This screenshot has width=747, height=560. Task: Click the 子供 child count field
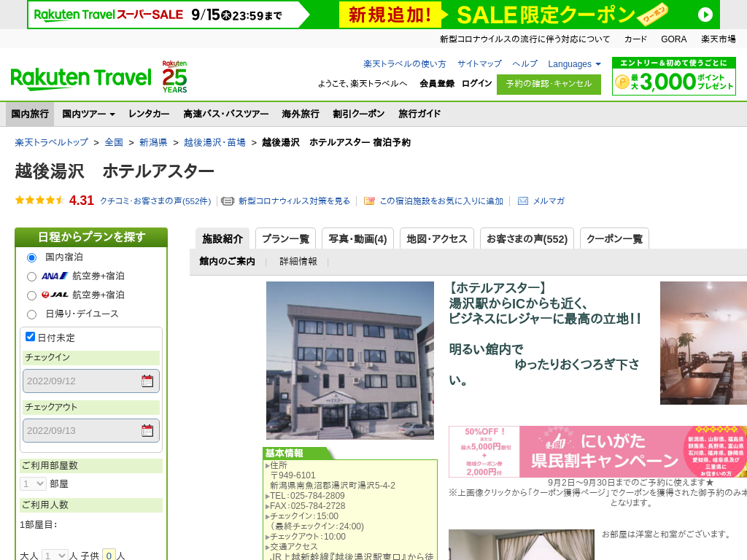tap(109, 556)
